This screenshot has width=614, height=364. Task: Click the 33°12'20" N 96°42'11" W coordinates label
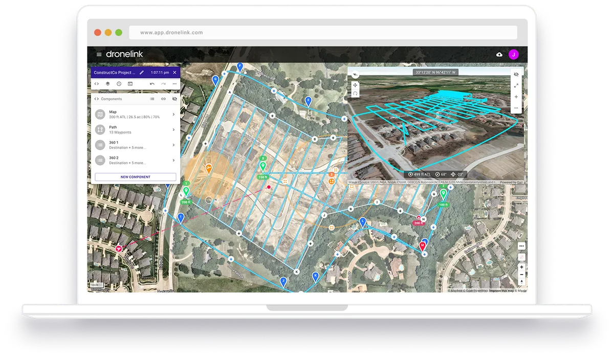(x=435, y=73)
